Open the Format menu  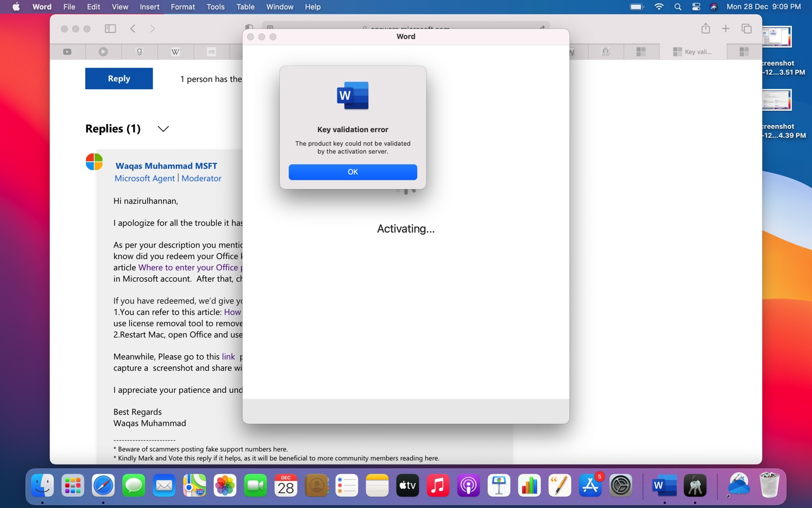183,7
